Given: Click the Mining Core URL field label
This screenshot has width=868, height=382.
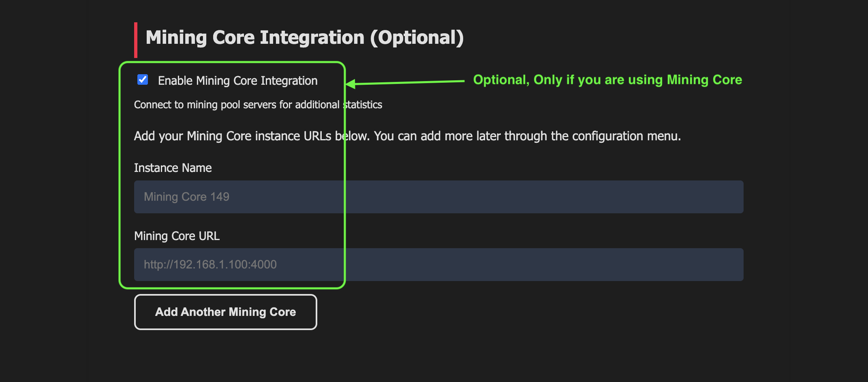Looking at the screenshot, I should pos(177,236).
